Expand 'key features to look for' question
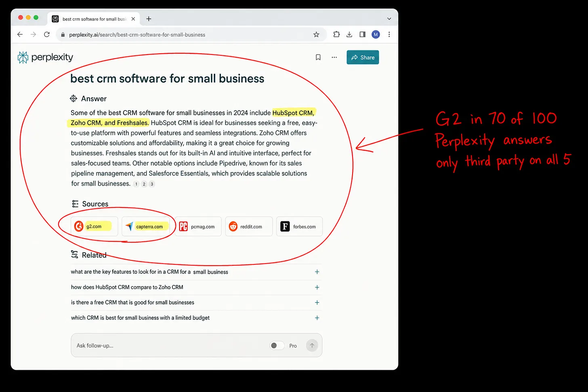 [x=317, y=272]
